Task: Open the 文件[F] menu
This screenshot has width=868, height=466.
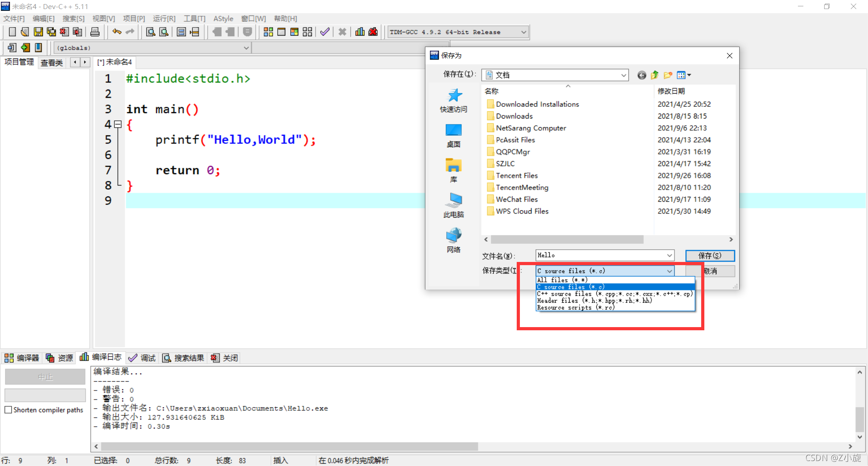Action: [14, 19]
